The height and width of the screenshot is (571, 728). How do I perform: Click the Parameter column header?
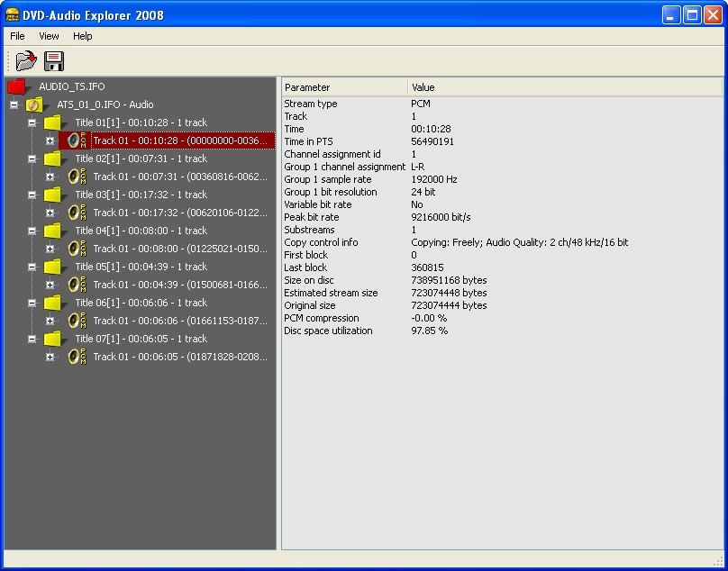tap(344, 87)
